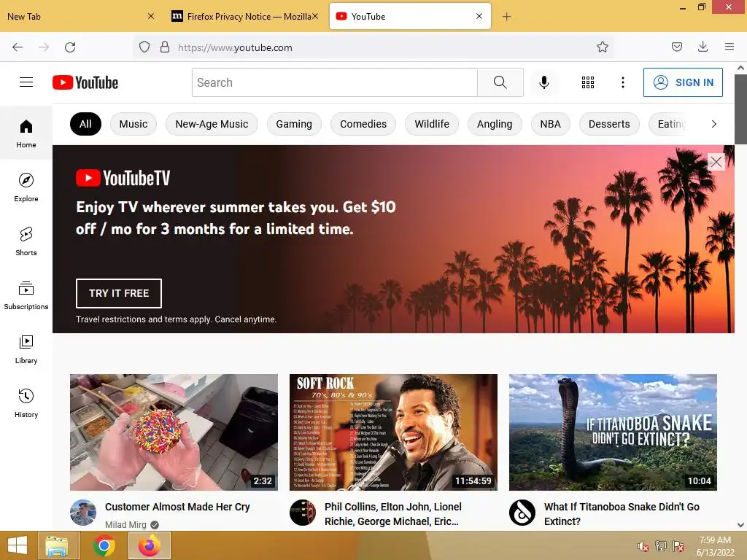The width and height of the screenshot is (747, 560).
Task: Click the search magnifier button
Action: pyautogui.click(x=500, y=82)
